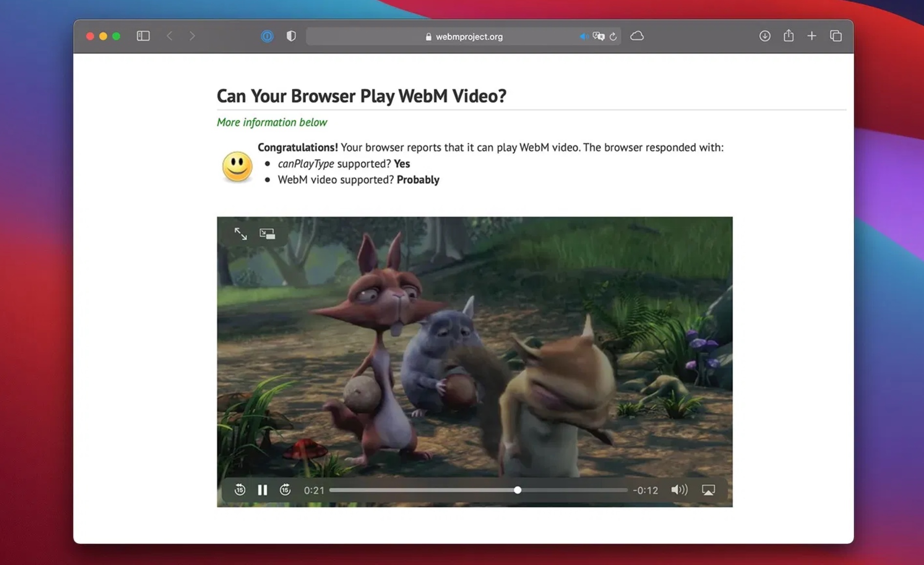924x565 pixels.
Task: Go forward to next page
Action: tap(192, 36)
